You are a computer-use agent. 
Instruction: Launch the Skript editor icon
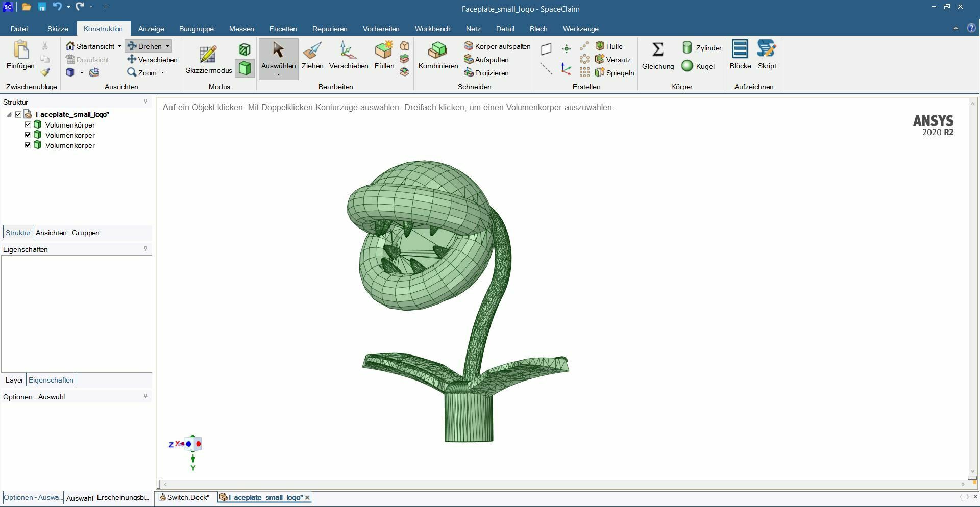[x=767, y=50]
